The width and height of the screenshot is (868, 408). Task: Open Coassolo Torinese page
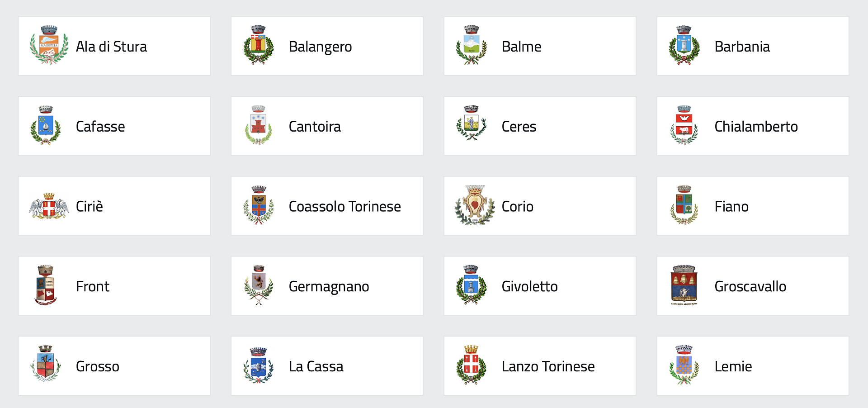pyautogui.click(x=327, y=206)
